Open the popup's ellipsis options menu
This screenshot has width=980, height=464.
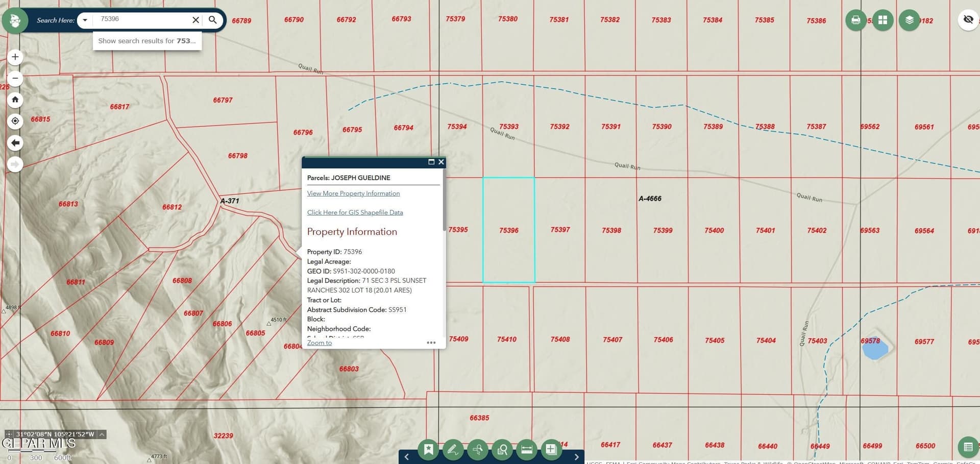pos(431,343)
